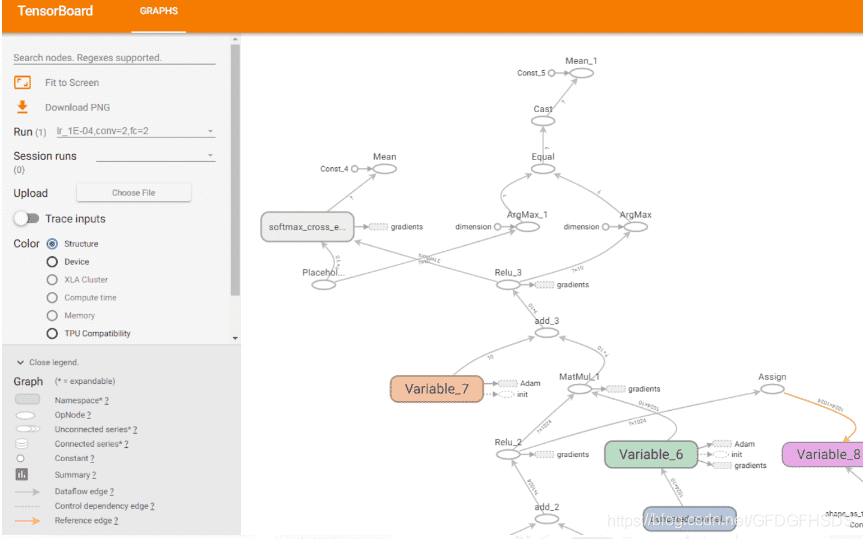Image resolution: width=863 pixels, height=539 pixels.
Task: Click the Search nodes input field
Action: 114,58
